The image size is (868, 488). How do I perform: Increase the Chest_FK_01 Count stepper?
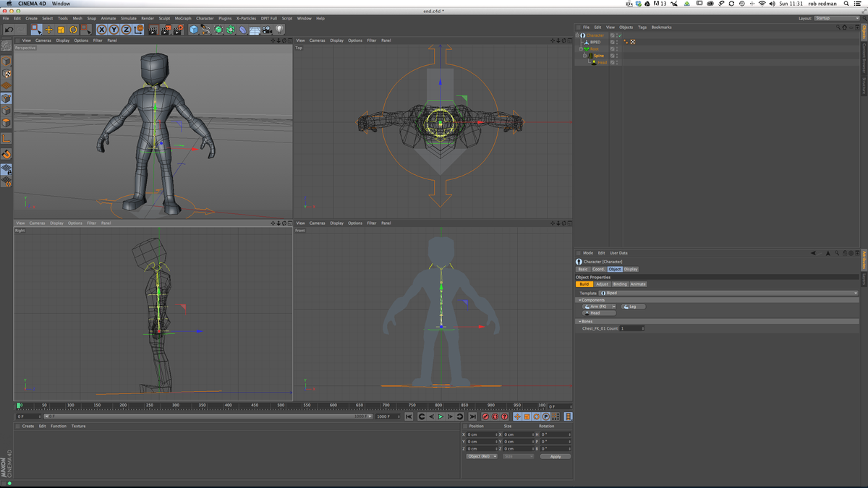pyautogui.click(x=643, y=328)
